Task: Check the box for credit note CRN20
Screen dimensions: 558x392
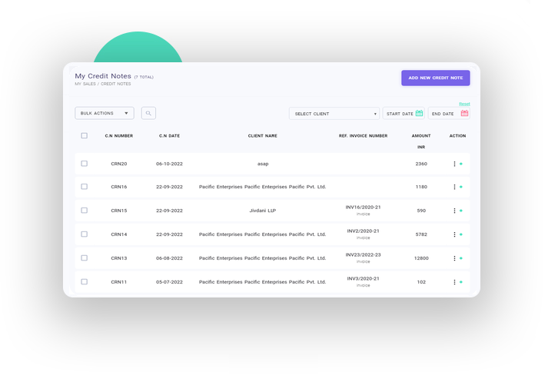Action: (x=85, y=164)
